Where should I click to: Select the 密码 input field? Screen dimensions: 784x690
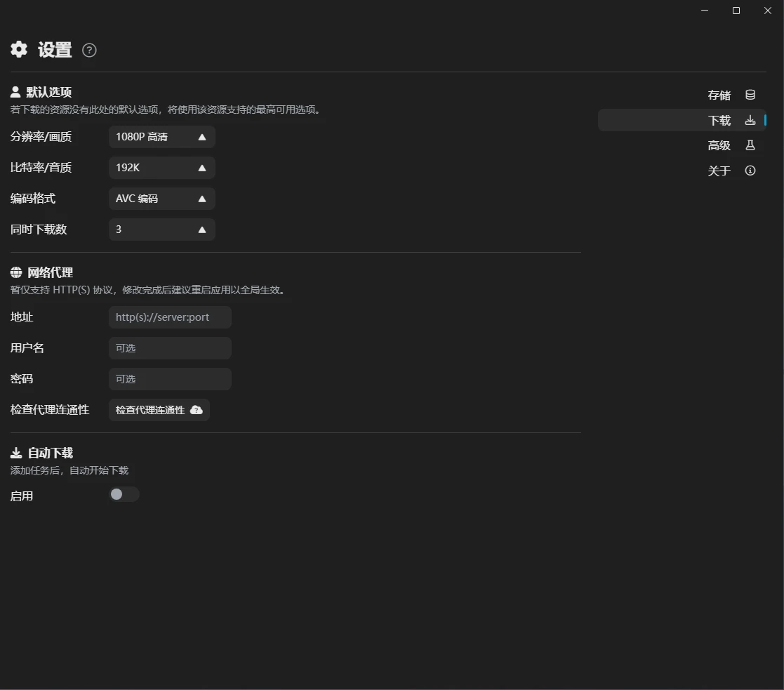click(170, 379)
